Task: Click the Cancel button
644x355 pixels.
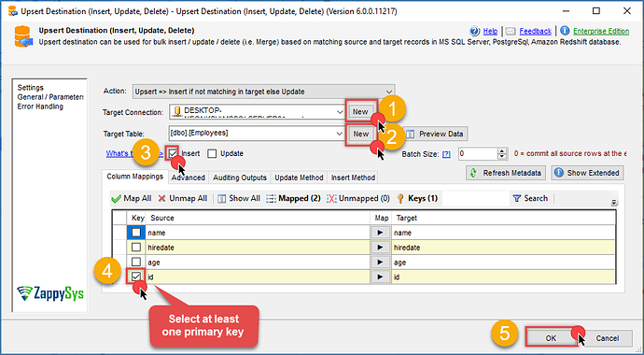Action: pos(607,338)
